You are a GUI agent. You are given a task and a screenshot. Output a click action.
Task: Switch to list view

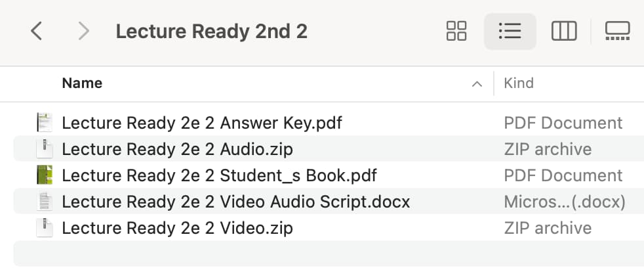pos(510,31)
